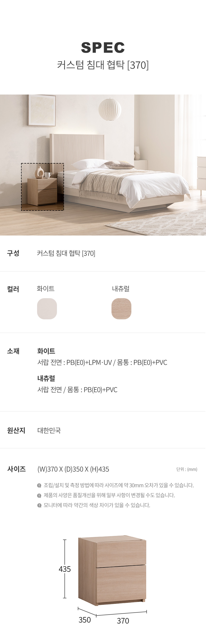Click the 커스텀 침대 협탁 [370] subtitle
This screenshot has height=644, width=206.
pos(103,65)
